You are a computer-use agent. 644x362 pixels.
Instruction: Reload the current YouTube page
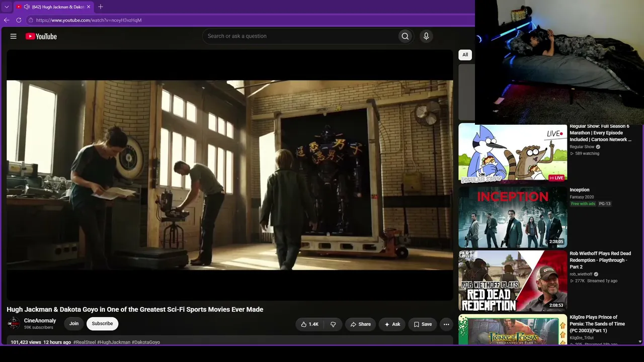click(x=19, y=20)
